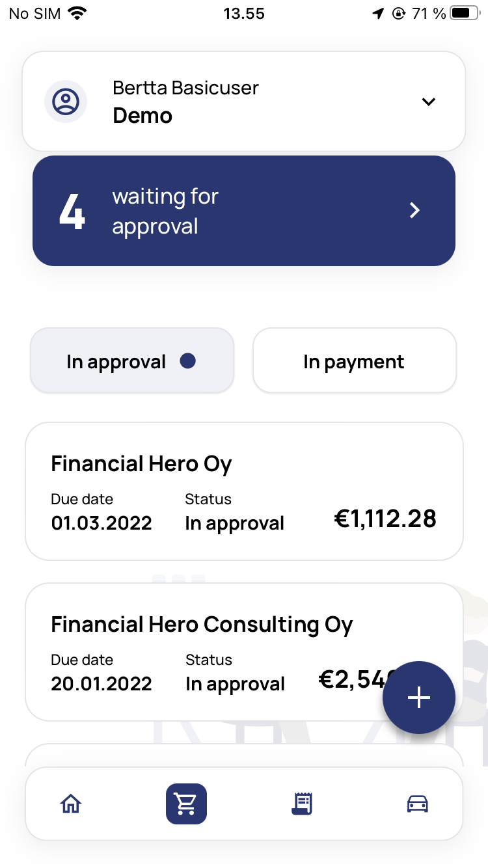Expand the account dropdown chevron

pyautogui.click(x=428, y=102)
